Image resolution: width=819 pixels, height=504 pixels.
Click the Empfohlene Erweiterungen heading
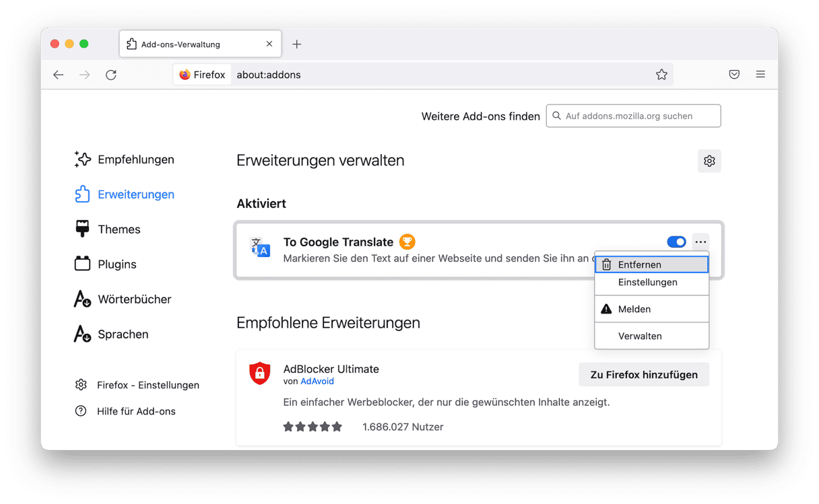(x=328, y=322)
